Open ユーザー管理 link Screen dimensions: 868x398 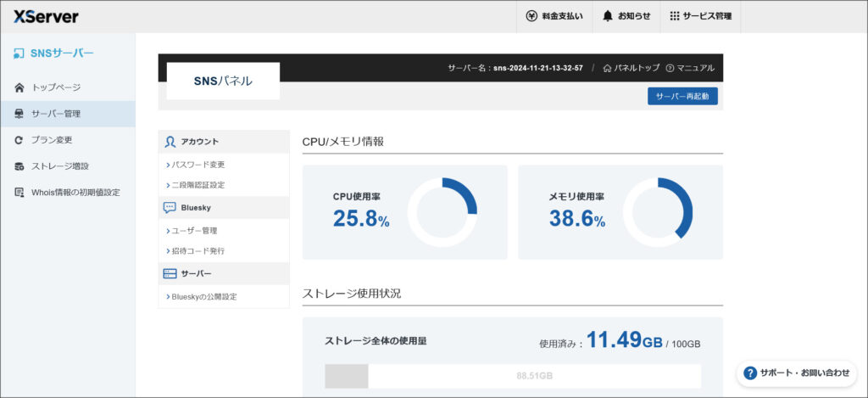192,231
